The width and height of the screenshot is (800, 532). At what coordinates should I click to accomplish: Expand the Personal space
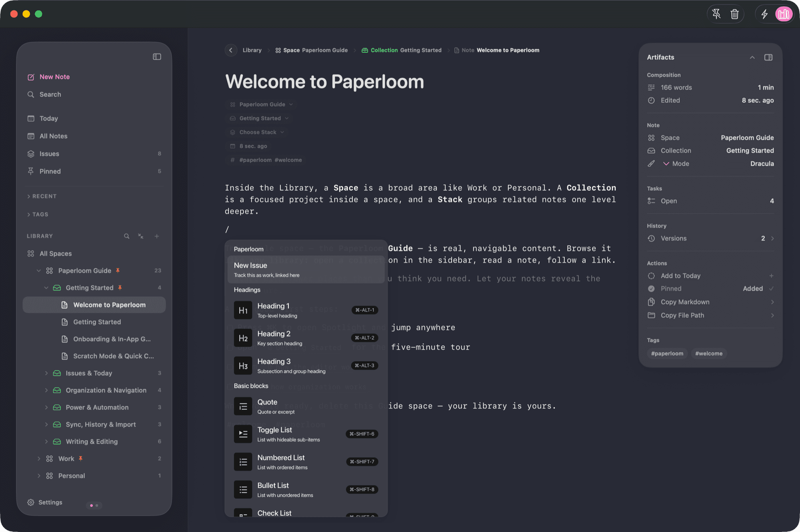coord(39,476)
